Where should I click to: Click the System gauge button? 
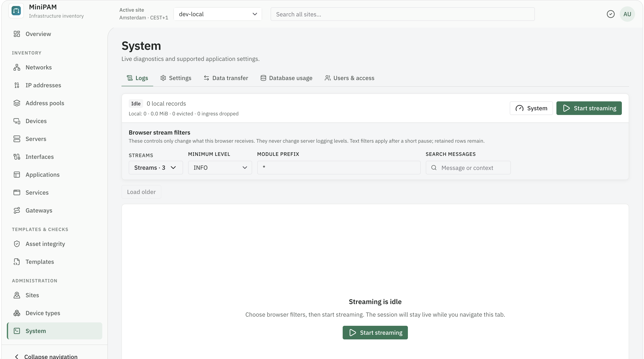pos(531,108)
